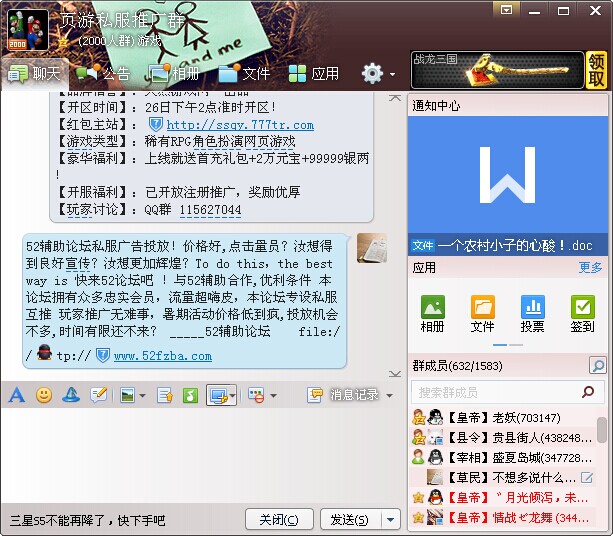Click the screen capture monitor icon
The width and height of the screenshot is (613, 536).
(x=218, y=395)
